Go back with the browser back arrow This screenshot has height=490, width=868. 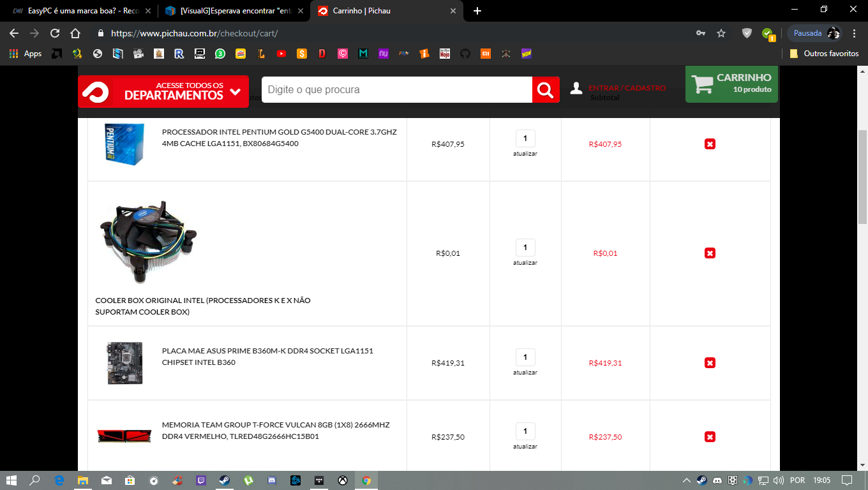coord(14,33)
